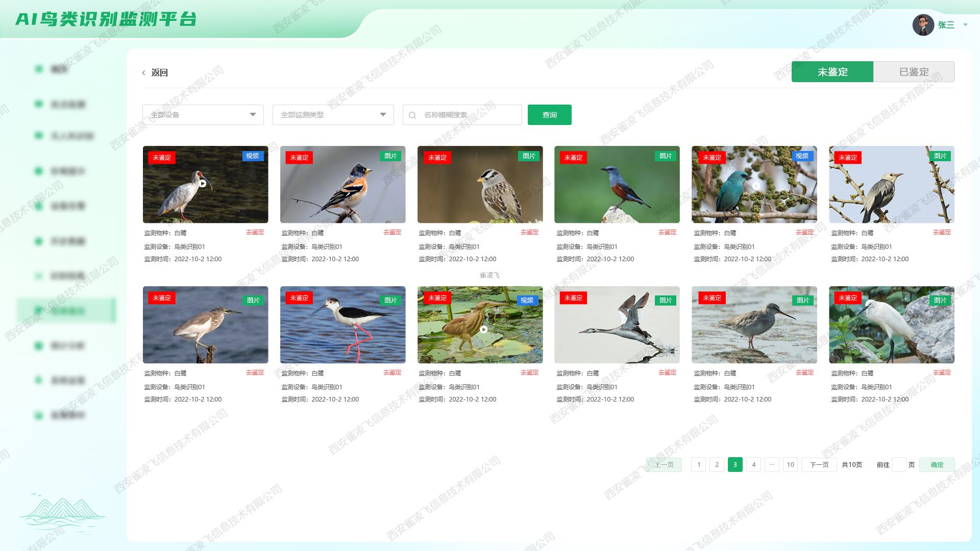Go to page 4 in pagination
The height and width of the screenshot is (551, 980).
point(753,465)
